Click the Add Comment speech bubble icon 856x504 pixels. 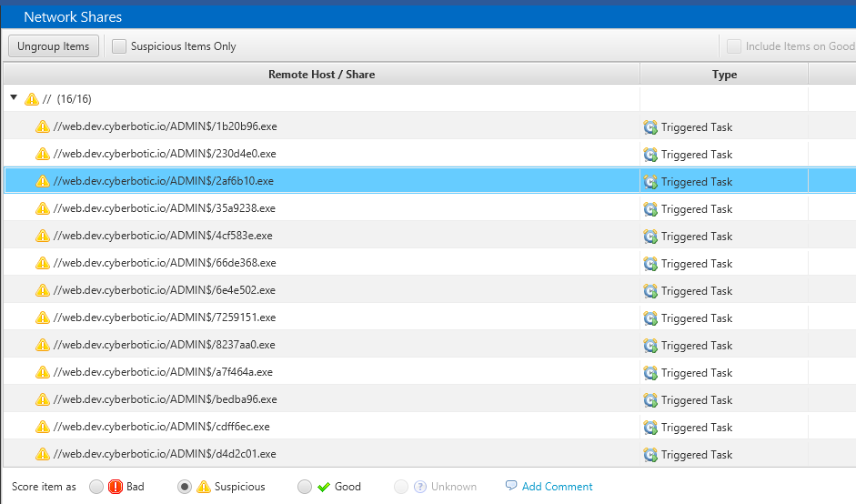(511, 486)
